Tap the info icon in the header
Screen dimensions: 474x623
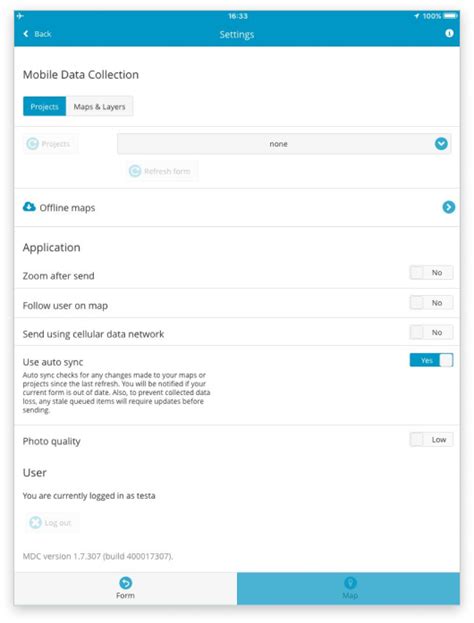449,33
